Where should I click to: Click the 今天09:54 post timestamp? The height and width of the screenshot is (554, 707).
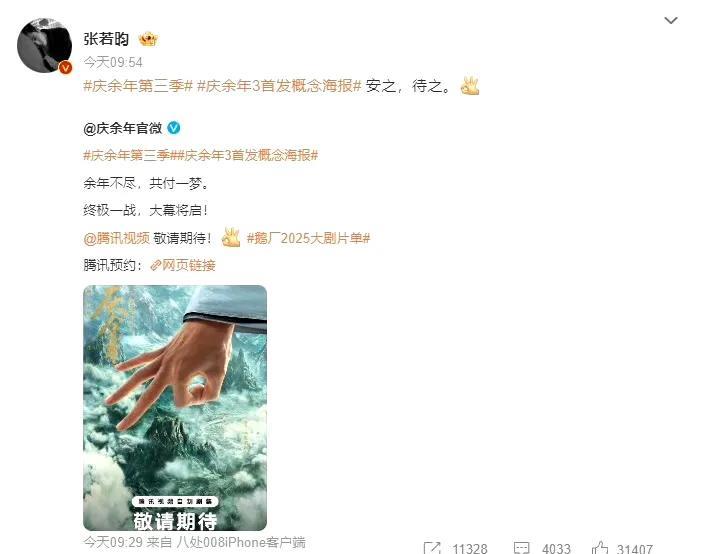point(113,62)
